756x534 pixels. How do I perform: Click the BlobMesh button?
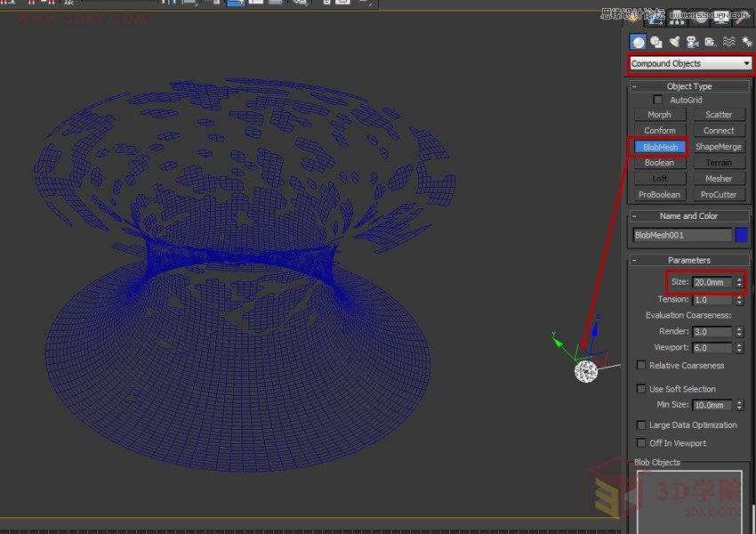tap(658, 146)
